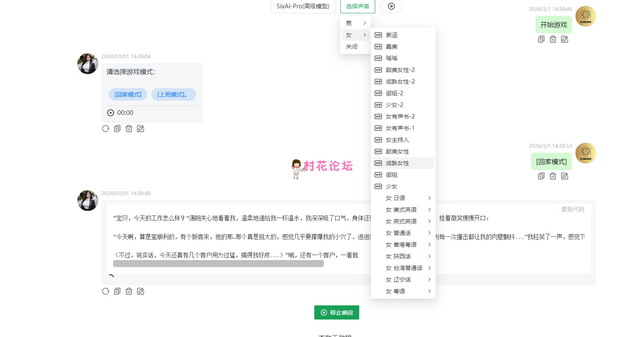Click the assistant avatar beside 14:38:04 message
The image size is (644, 337).
coord(88,64)
